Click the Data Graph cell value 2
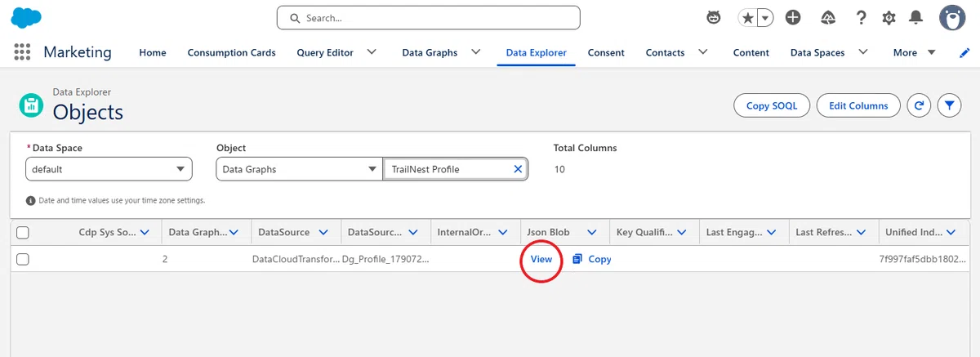Screen dimensions: 980x357 click(165, 259)
